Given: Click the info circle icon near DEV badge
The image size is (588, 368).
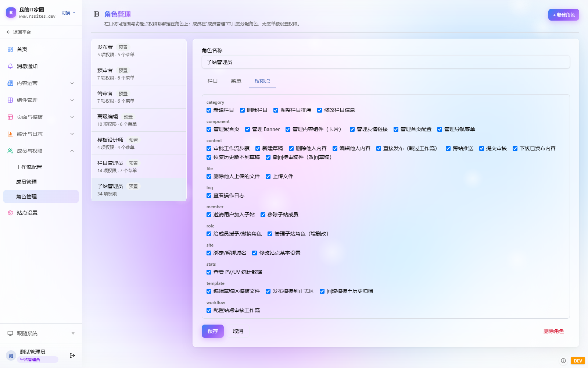Looking at the screenshot, I should point(563,361).
